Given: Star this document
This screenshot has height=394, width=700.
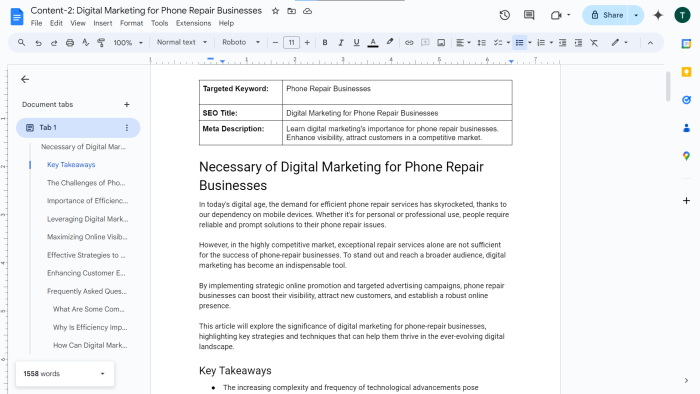Looking at the screenshot, I should [275, 11].
